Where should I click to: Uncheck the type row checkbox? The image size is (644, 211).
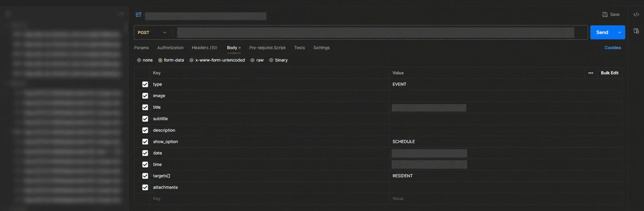point(145,84)
